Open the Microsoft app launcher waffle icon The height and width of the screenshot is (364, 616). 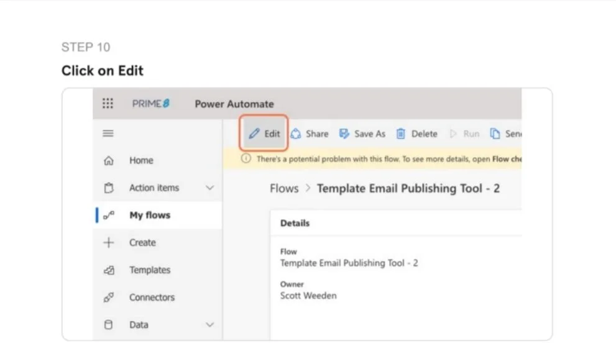pyautogui.click(x=108, y=104)
